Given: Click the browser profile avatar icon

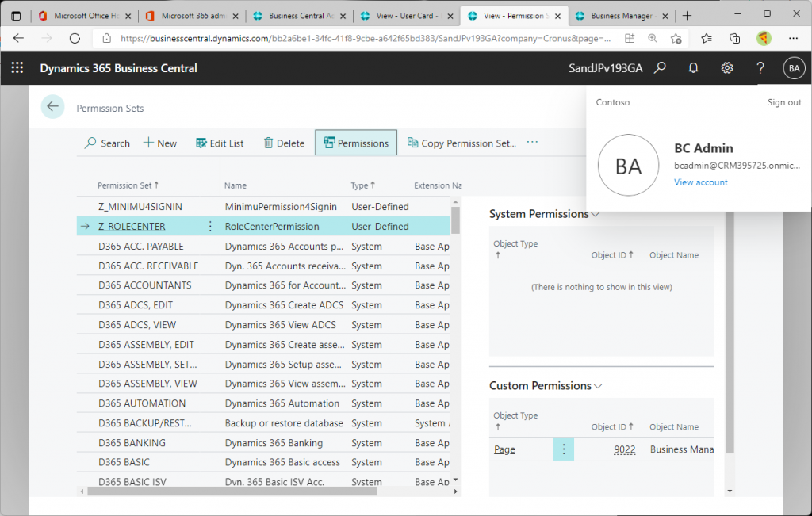Looking at the screenshot, I should (764, 38).
